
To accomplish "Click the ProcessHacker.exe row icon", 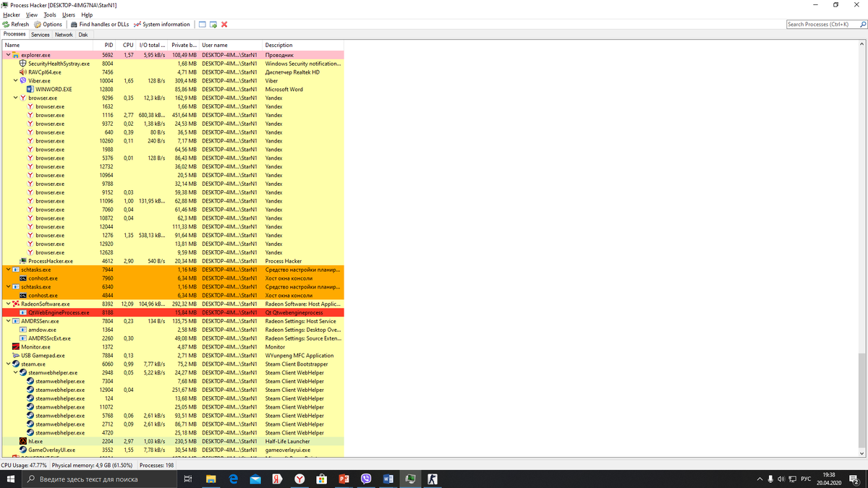I will [23, 261].
